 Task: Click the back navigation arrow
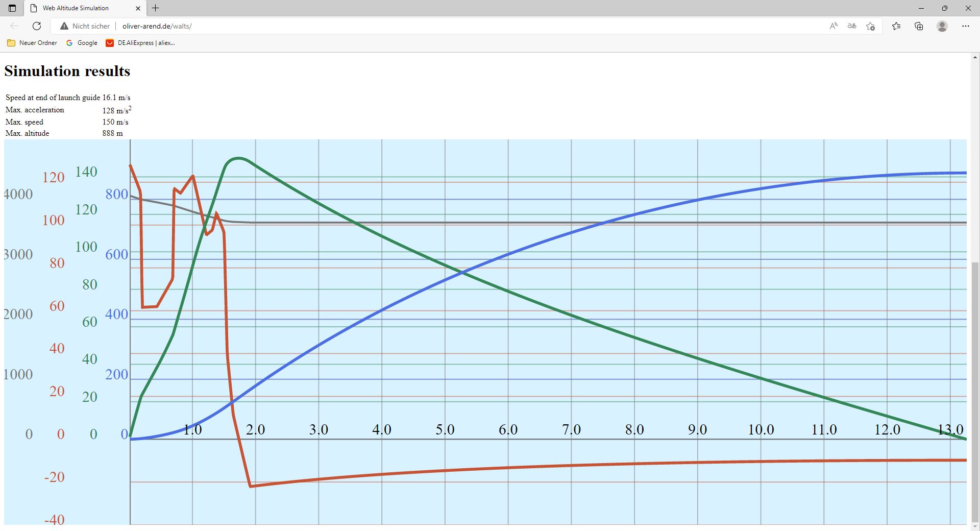click(14, 26)
